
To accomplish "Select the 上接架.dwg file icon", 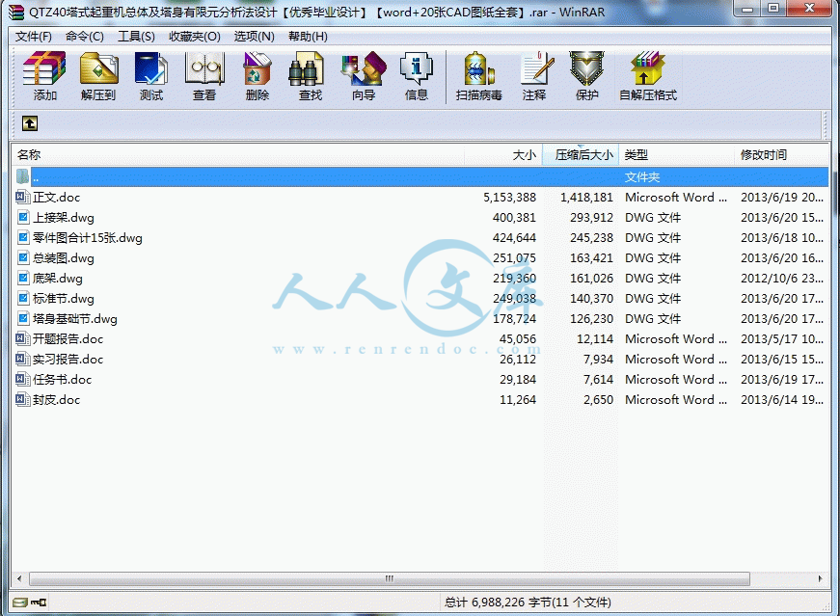I will pyautogui.click(x=23, y=218).
